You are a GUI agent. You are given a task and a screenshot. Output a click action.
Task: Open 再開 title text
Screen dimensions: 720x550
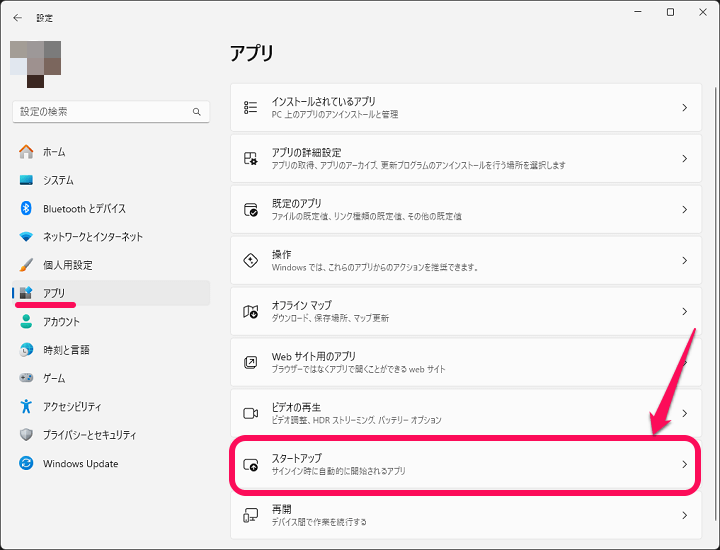point(281,509)
